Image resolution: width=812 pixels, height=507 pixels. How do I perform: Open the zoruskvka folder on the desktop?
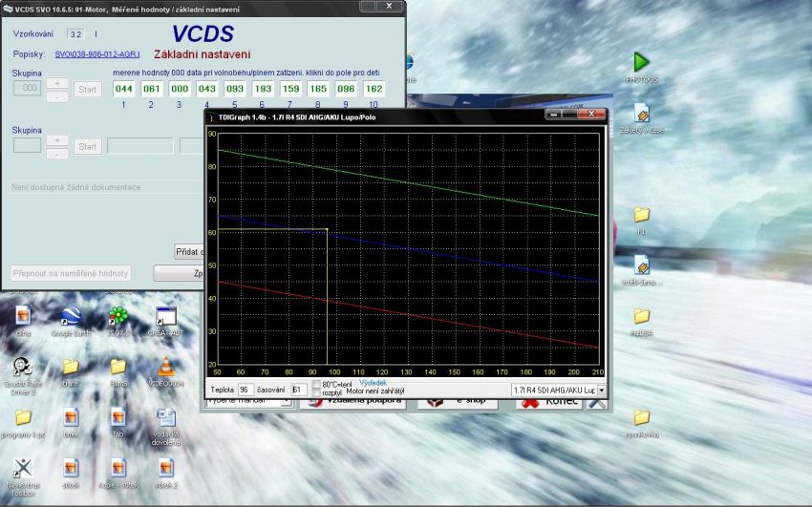coord(641,417)
